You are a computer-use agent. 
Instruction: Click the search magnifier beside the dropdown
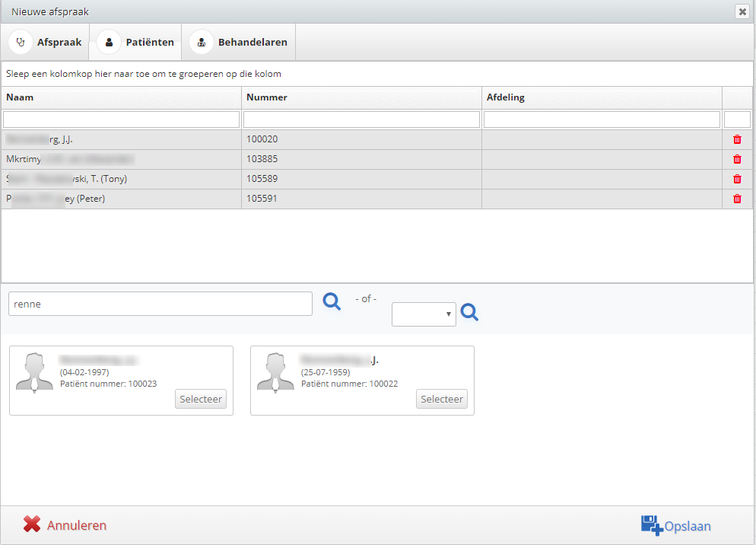(x=469, y=312)
